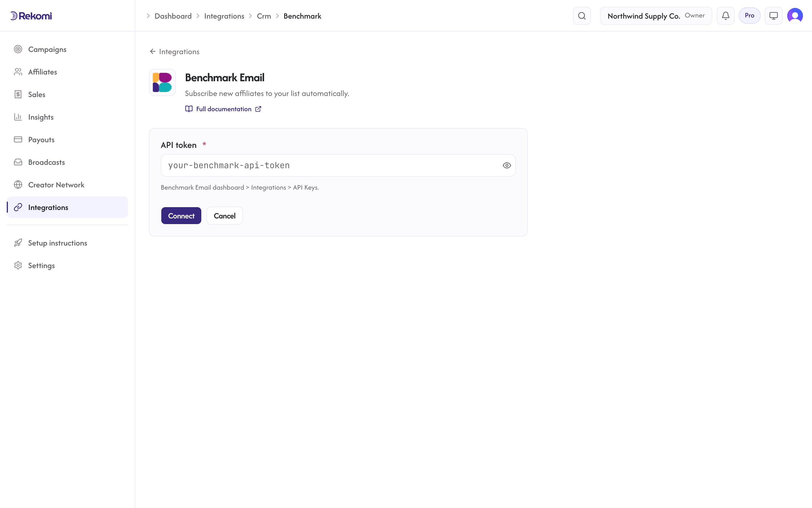Expand the breadcrumb chevron before Dashboard

148,16
